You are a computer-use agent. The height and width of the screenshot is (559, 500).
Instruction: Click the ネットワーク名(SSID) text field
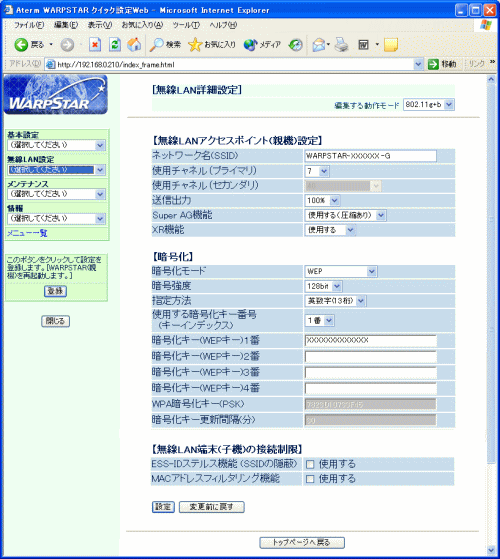[371, 156]
